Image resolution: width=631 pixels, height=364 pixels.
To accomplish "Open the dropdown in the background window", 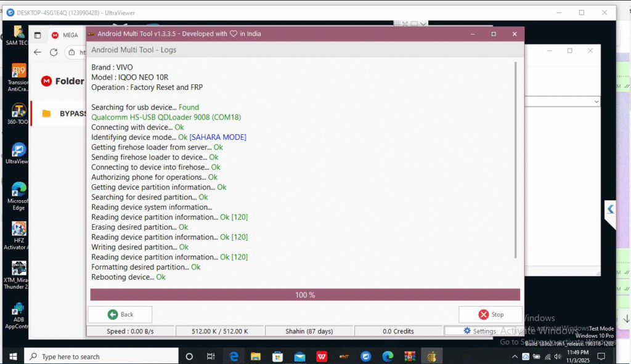I will [595, 101].
